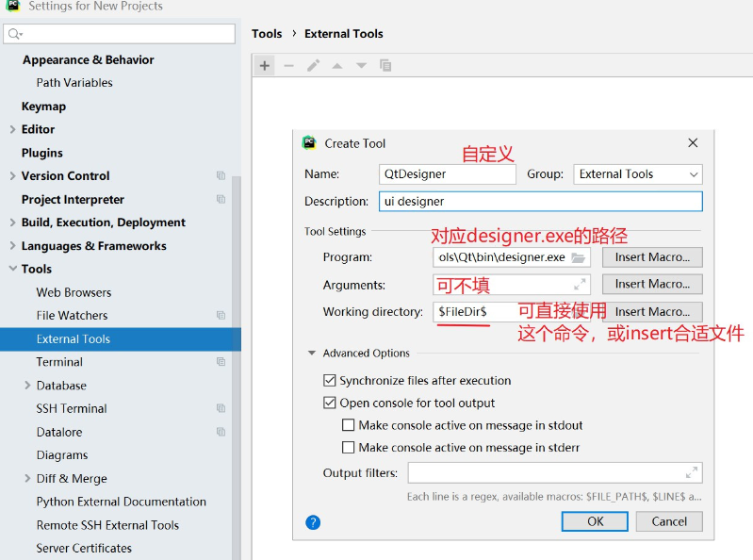The height and width of the screenshot is (560, 753).
Task: Enable Make console active on stderr message
Action: 348,447
